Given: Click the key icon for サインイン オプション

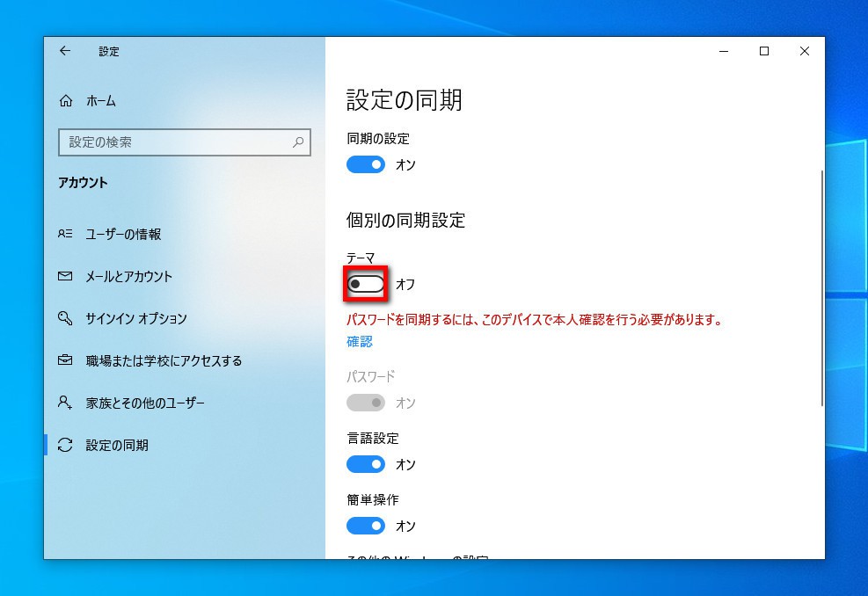Looking at the screenshot, I should click(65, 318).
